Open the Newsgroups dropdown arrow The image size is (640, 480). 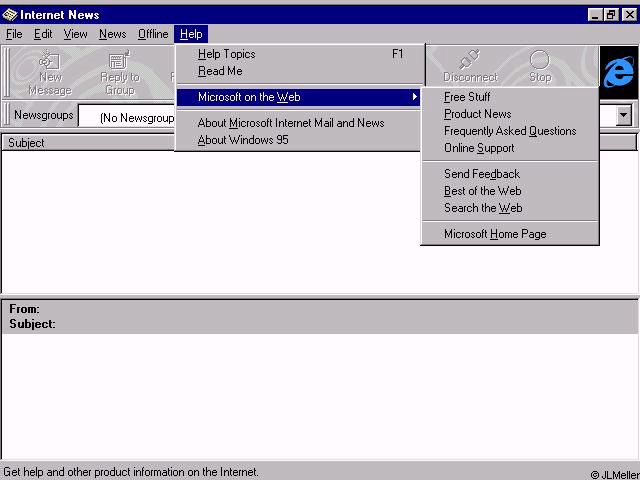click(x=624, y=116)
